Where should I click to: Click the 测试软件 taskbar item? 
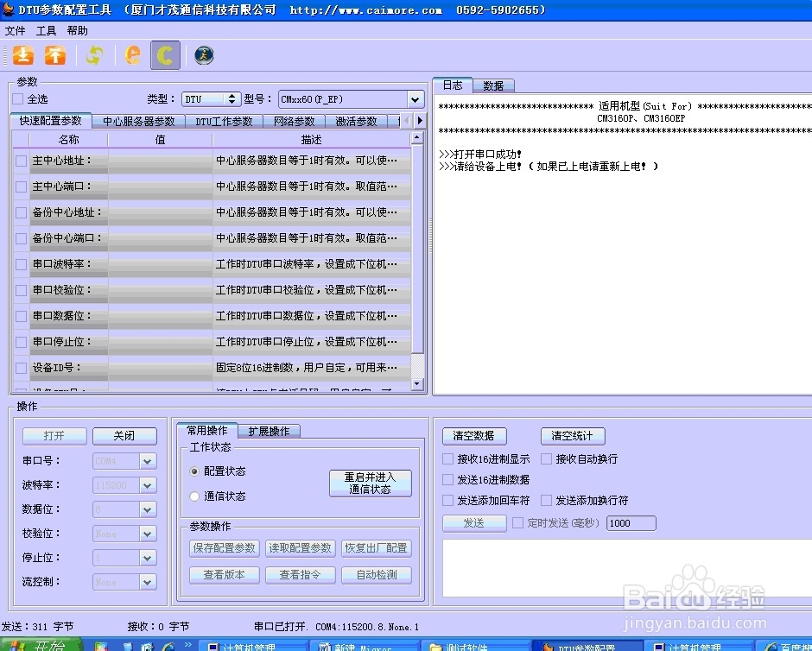(471, 646)
